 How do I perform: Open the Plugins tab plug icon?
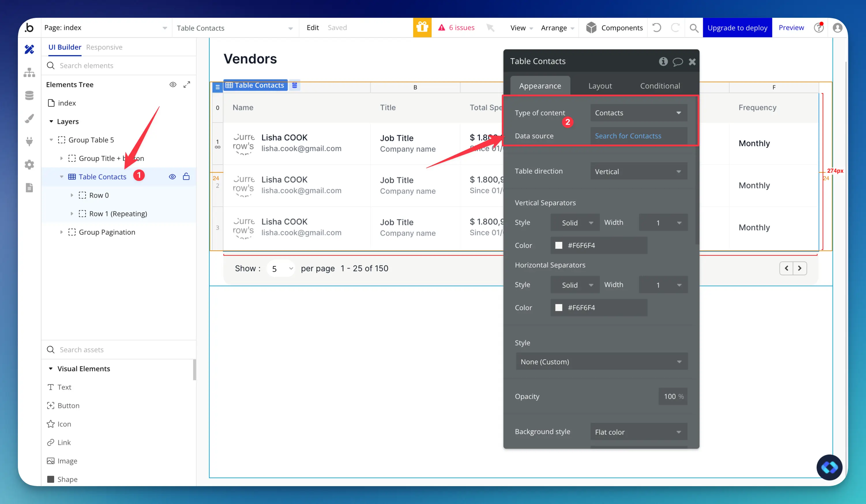pos(29,141)
